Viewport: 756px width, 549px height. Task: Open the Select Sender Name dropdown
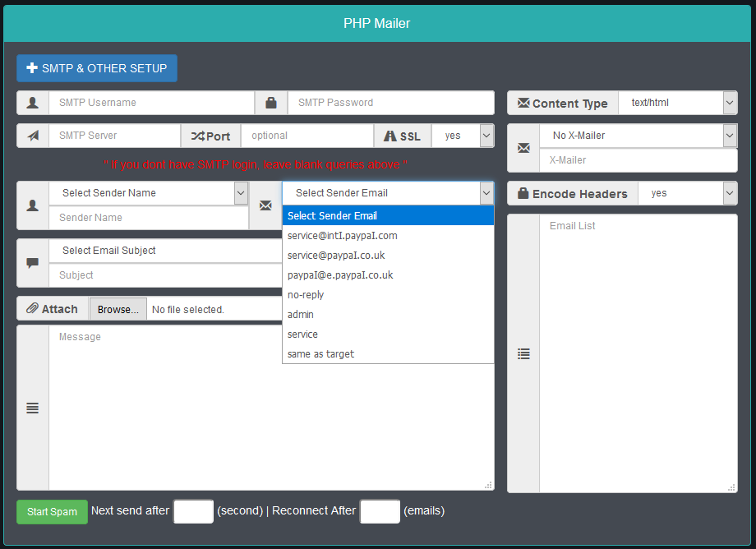pos(149,193)
